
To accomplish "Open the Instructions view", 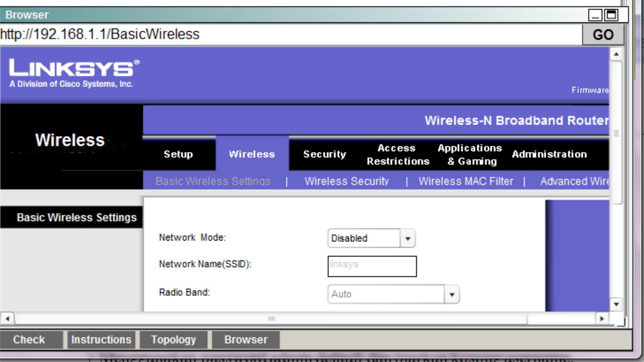I will (x=101, y=339).
